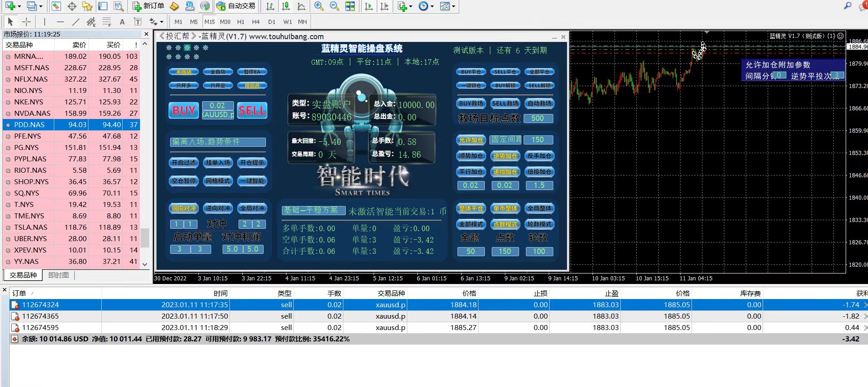The width and height of the screenshot is (868, 387).
Task: Select the trendline drawing tool
Action: pyautogui.click(x=76, y=21)
